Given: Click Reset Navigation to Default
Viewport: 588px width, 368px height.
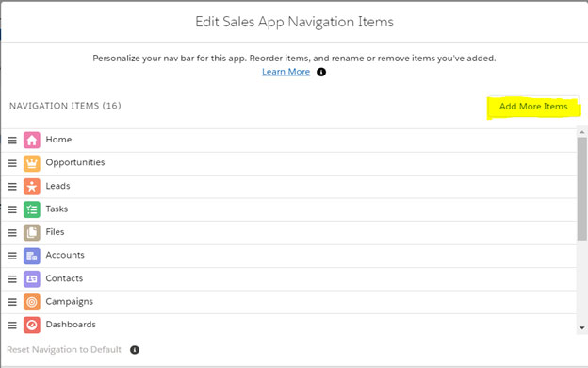Looking at the screenshot, I should coord(64,349).
